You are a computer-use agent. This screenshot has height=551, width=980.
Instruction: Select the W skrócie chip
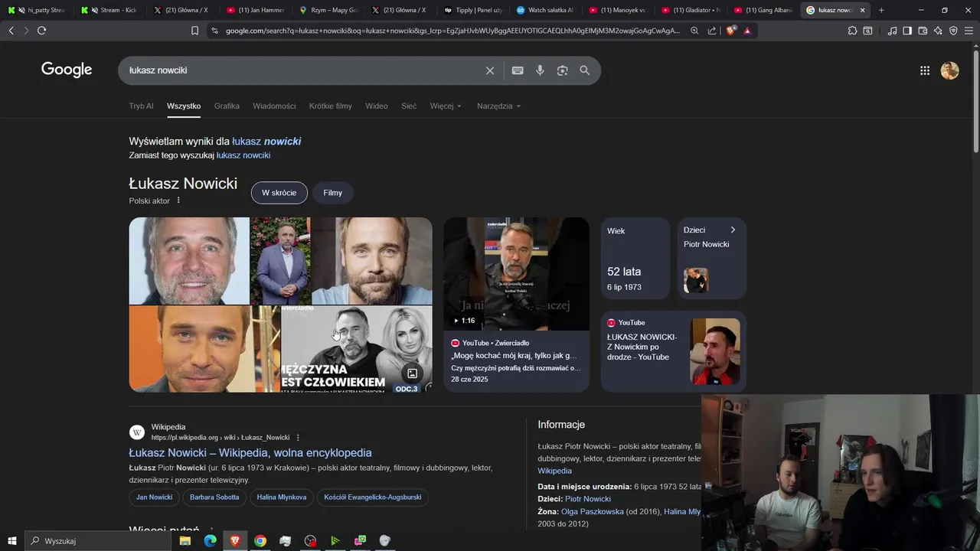pos(279,193)
